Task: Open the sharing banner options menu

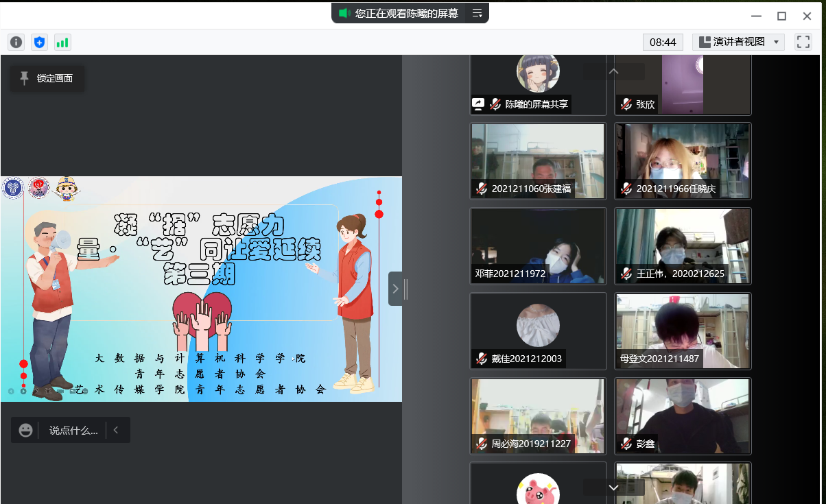Action: coord(477,13)
